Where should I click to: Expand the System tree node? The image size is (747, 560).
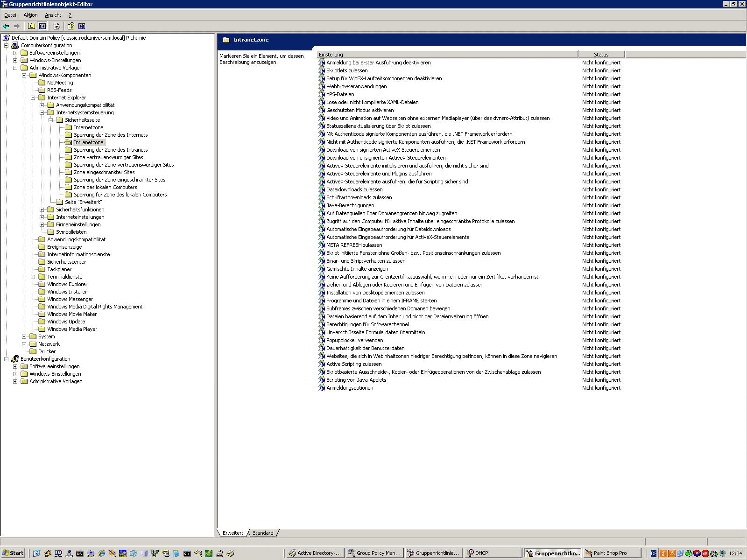24,336
